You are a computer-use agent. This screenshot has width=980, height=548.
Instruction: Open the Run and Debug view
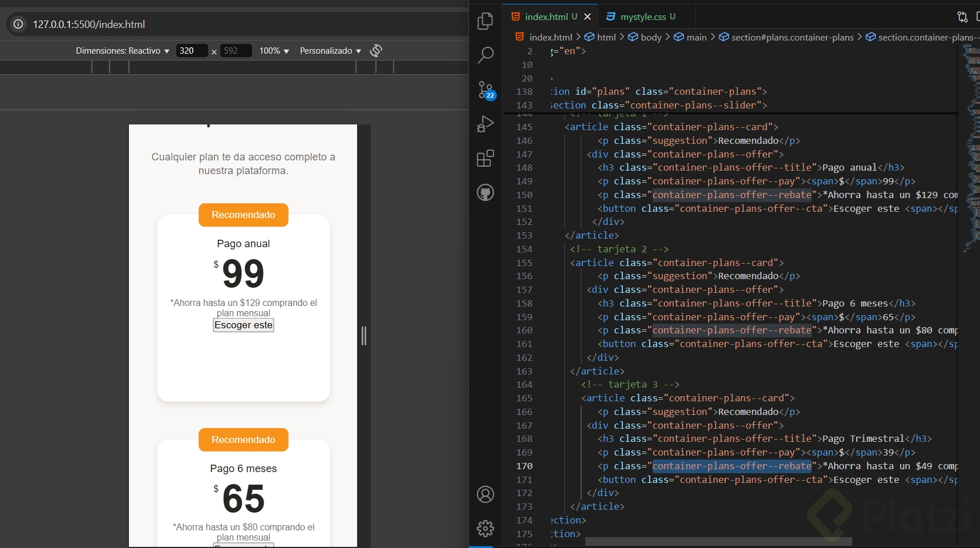coord(485,124)
